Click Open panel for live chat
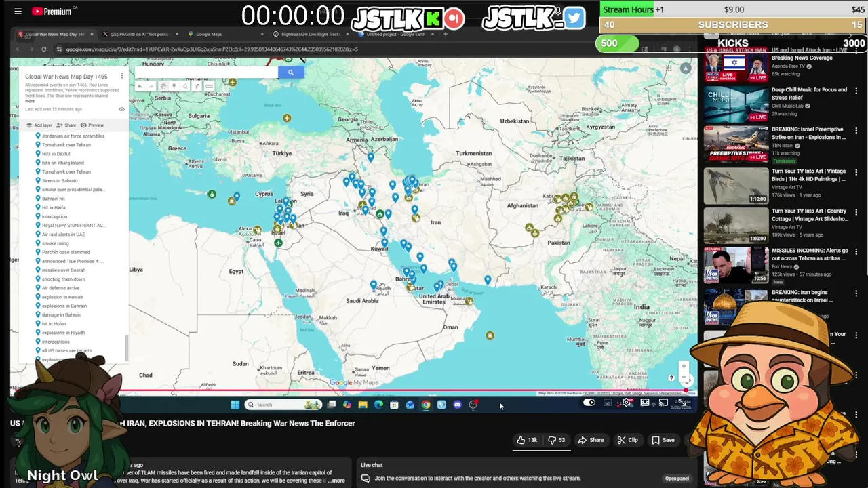Image resolution: width=868 pixels, height=488 pixels. tap(677, 479)
